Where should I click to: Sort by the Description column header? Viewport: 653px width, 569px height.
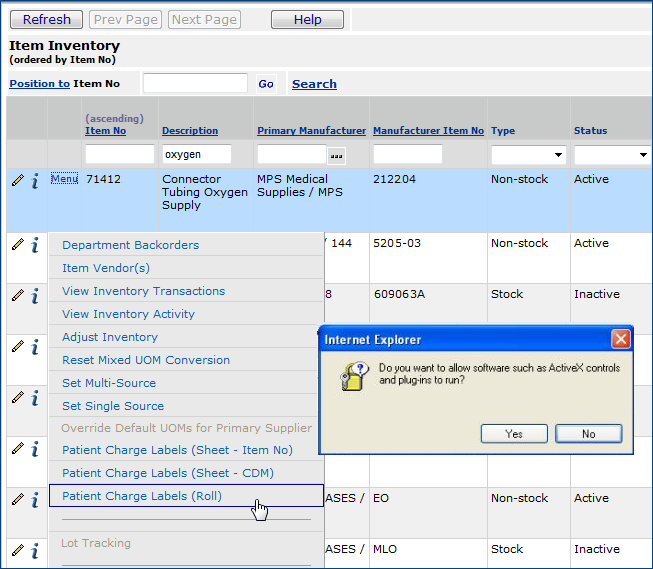point(190,131)
